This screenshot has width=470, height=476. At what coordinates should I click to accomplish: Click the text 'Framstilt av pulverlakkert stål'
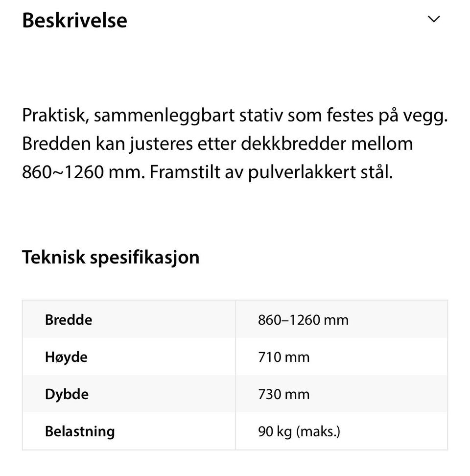(x=271, y=172)
